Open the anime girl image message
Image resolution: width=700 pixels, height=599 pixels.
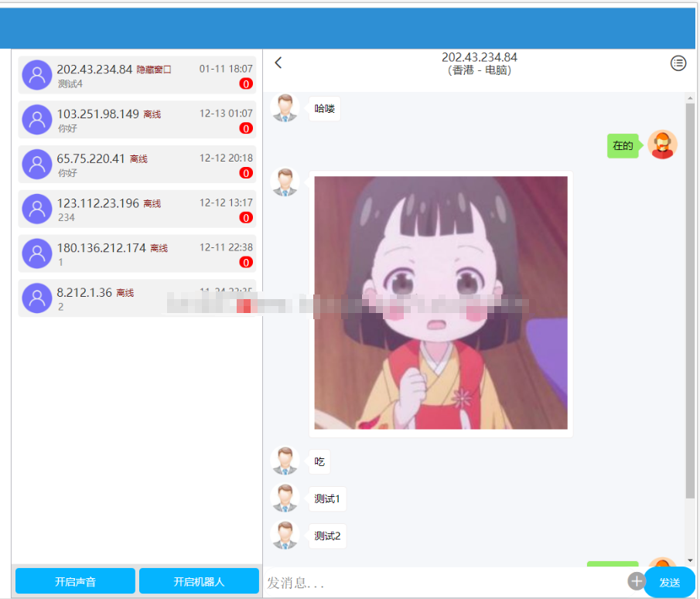coord(441,302)
